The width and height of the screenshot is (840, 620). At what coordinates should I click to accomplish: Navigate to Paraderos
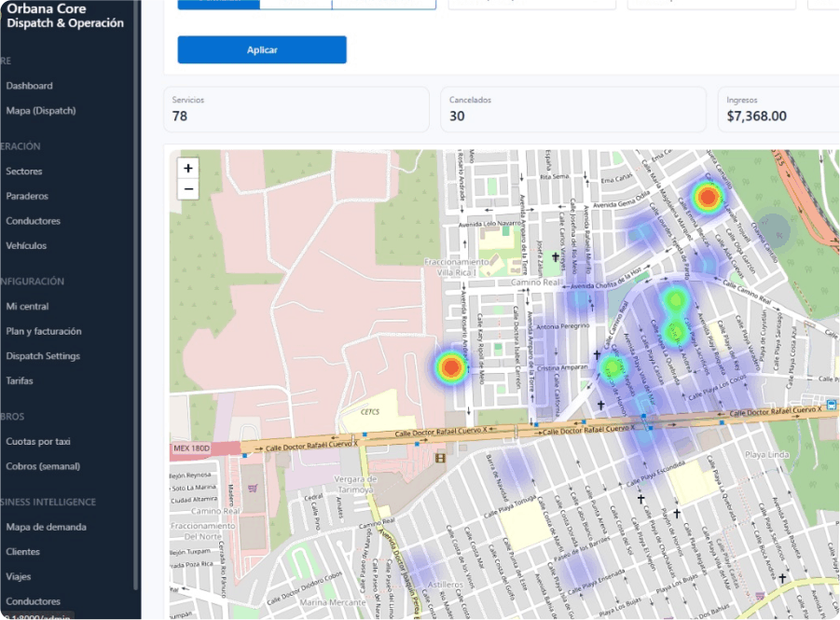(x=27, y=197)
